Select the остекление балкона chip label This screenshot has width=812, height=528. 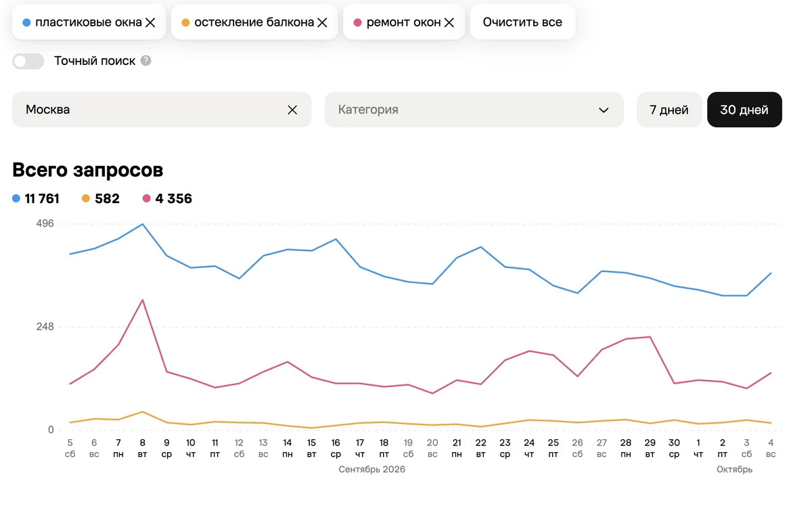[x=254, y=22]
